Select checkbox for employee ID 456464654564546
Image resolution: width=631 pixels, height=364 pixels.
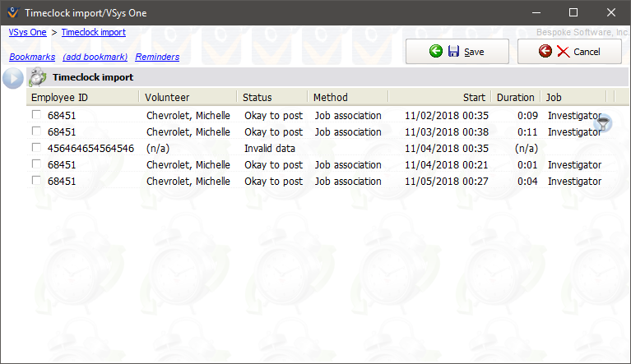tap(36, 149)
